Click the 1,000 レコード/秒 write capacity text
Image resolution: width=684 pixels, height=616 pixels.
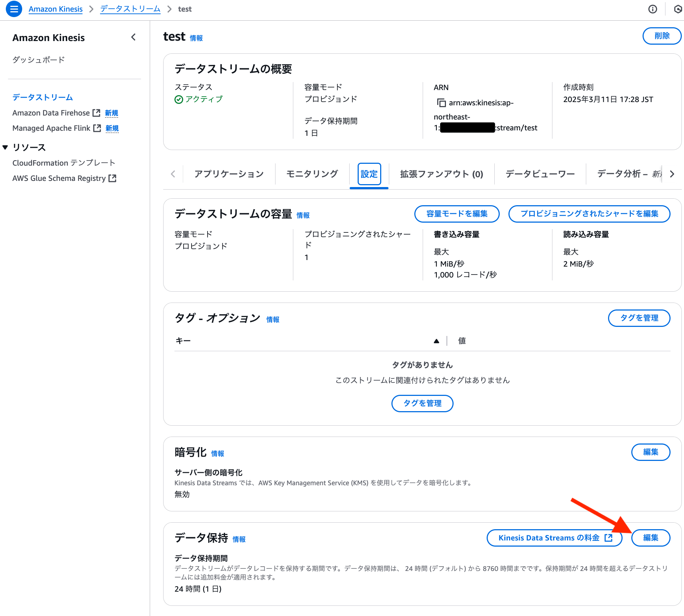pos(465,275)
